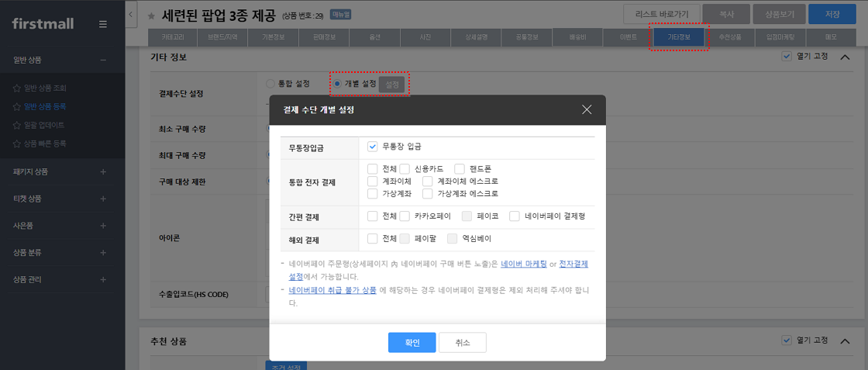The width and height of the screenshot is (868, 370).
Task: Switch to the 브랜드/지역 tab
Action: 224,38
